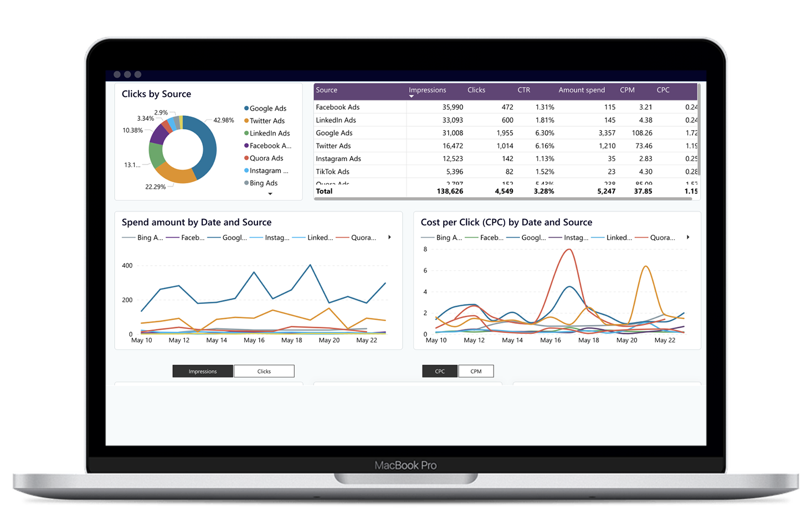This screenshot has height=516, width=812.
Task: Click Facebook Ads impressions value 35,990
Action: (x=453, y=107)
